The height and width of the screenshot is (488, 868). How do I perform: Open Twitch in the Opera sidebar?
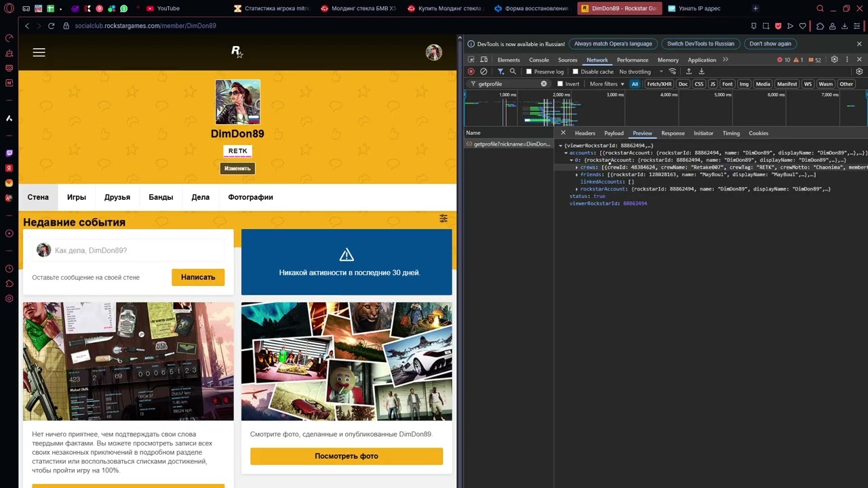[x=9, y=153]
